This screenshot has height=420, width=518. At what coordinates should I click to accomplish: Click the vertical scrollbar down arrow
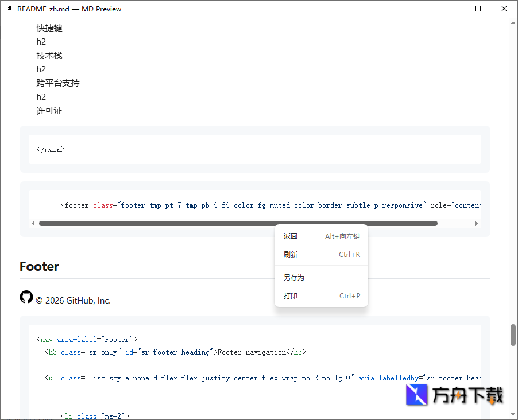(x=513, y=414)
